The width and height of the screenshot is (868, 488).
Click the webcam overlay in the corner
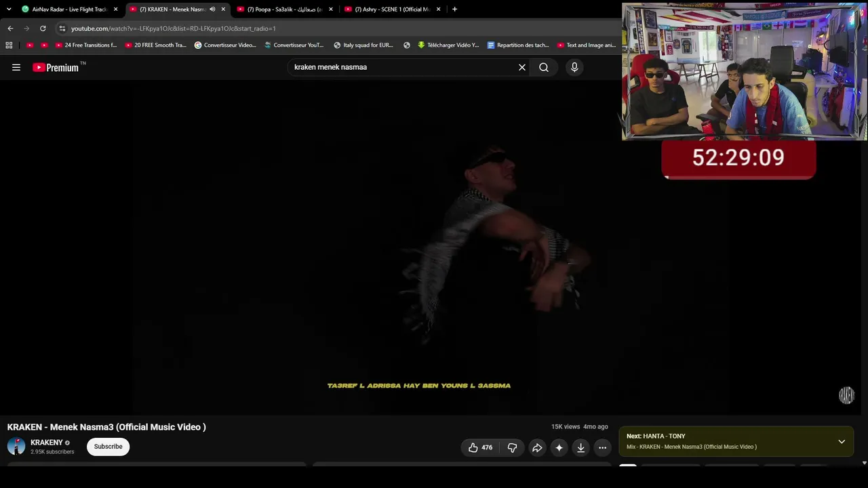tap(744, 71)
